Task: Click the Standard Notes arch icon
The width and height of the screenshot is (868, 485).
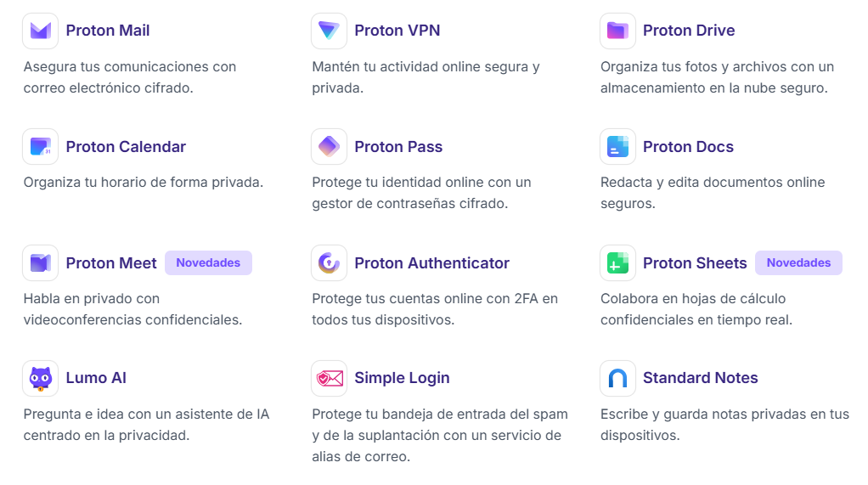Action: coord(617,378)
